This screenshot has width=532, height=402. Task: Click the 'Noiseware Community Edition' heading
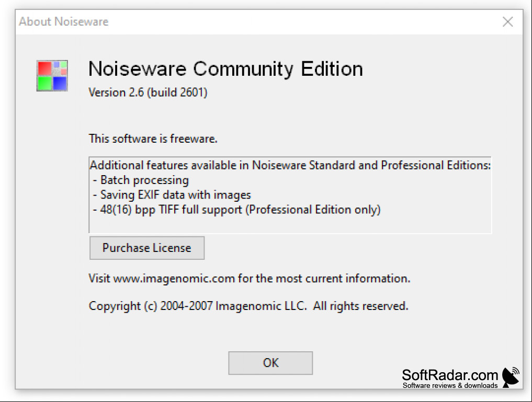(225, 69)
